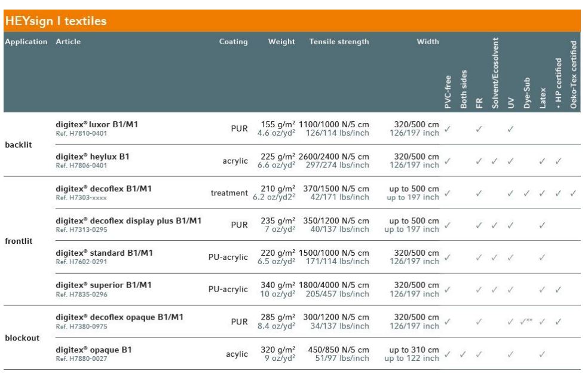Select tensile strength '370/1500 N/5 cm'
The width and height of the screenshot is (588, 380).
point(336,189)
